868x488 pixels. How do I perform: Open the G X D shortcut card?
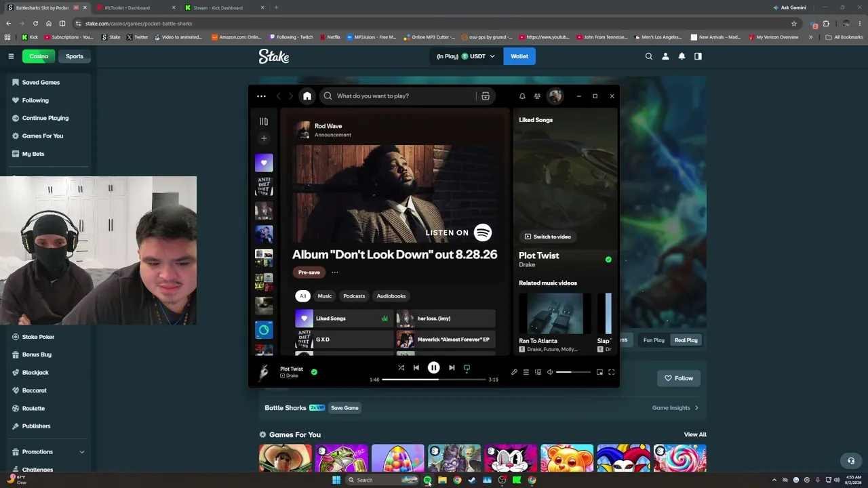click(x=344, y=340)
